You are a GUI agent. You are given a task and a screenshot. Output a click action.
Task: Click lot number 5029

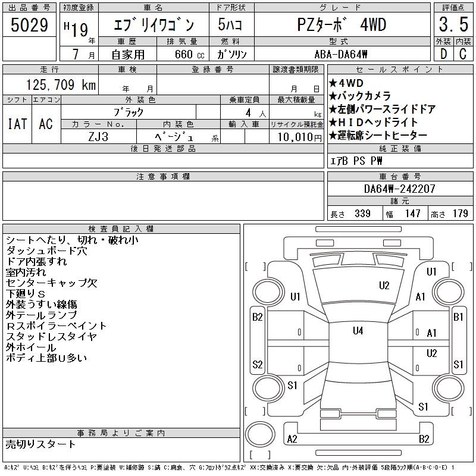[x=29, y=26]
